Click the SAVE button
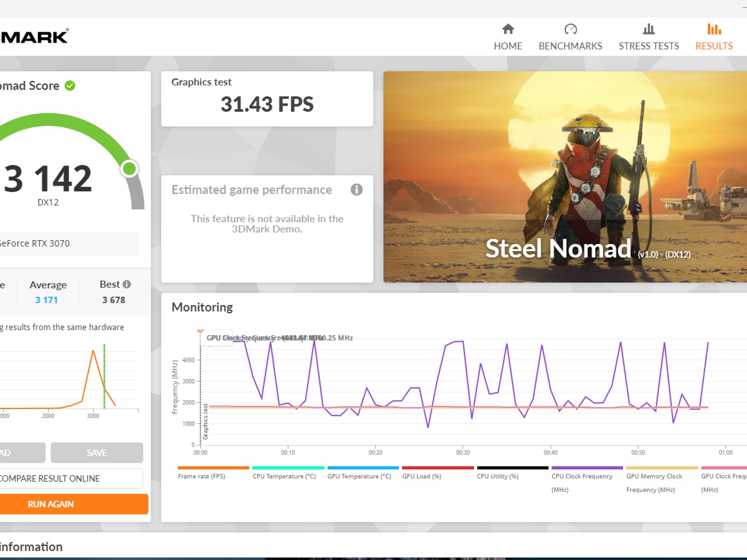This screenshot has width=747, height=560. pos(97,453)
